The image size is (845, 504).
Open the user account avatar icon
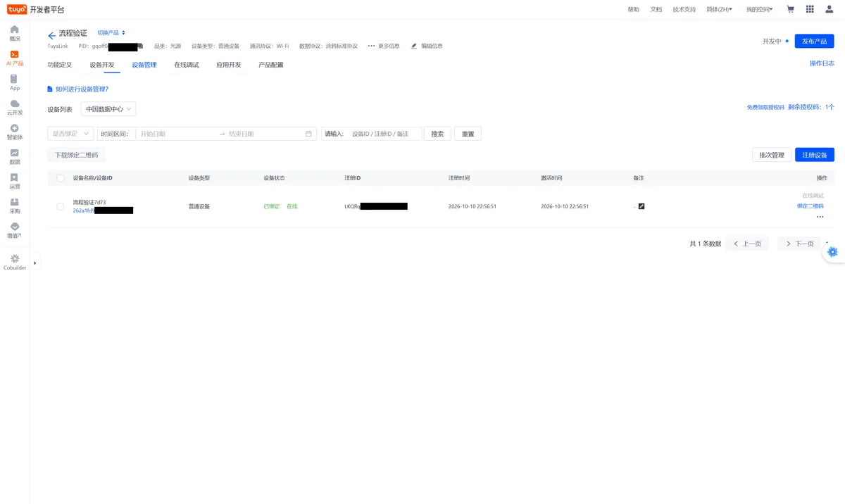click(830, 9)
